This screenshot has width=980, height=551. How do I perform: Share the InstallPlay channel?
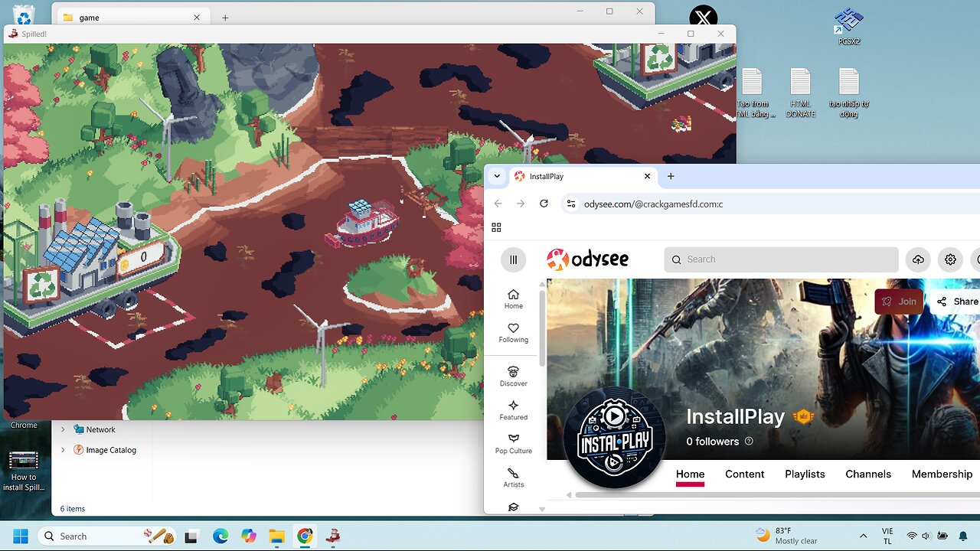[x=957, y=302]
